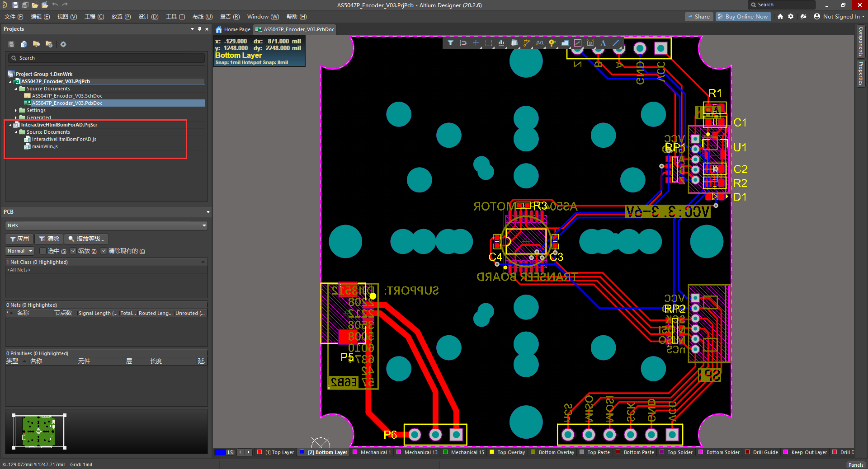
Task: Collapse the Source Documents folder
Action: tap(15, 89)
